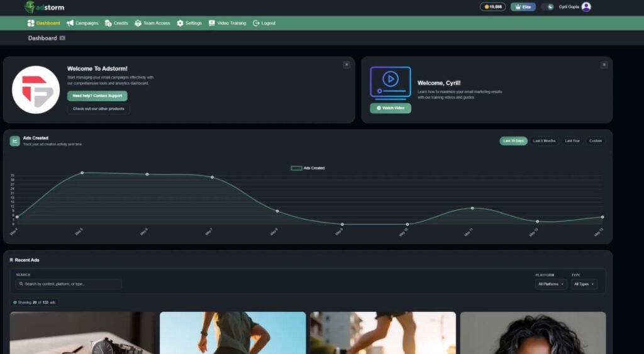The image size is (644, 354).
Task: Select the Custom date range
Action: point(595,141)
